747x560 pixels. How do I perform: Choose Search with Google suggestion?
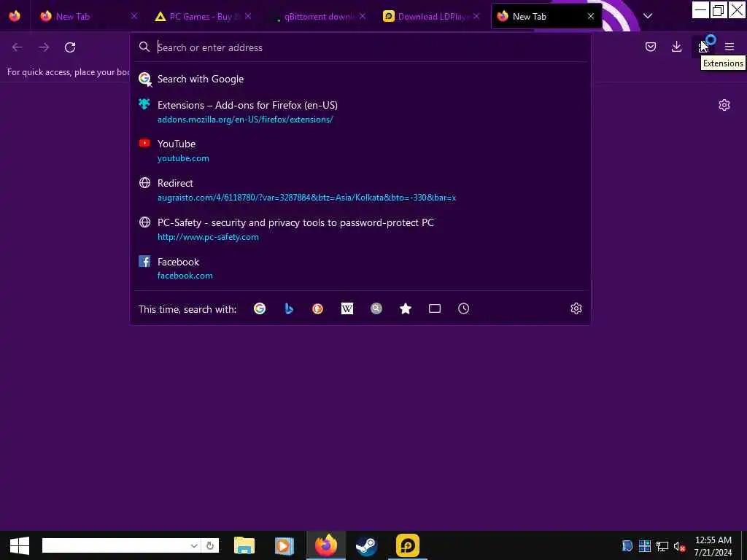pos(360,79)
